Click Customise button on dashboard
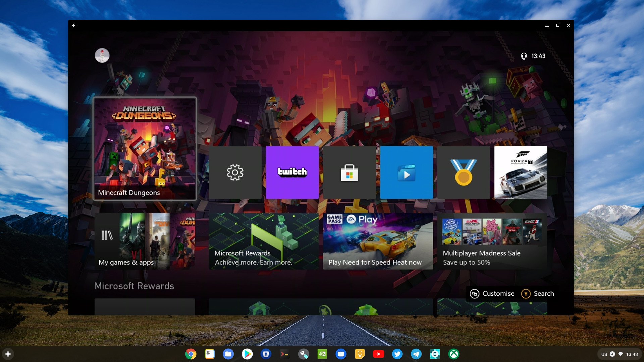Screen dimensions: 644x362 click(x=492, y=293)
